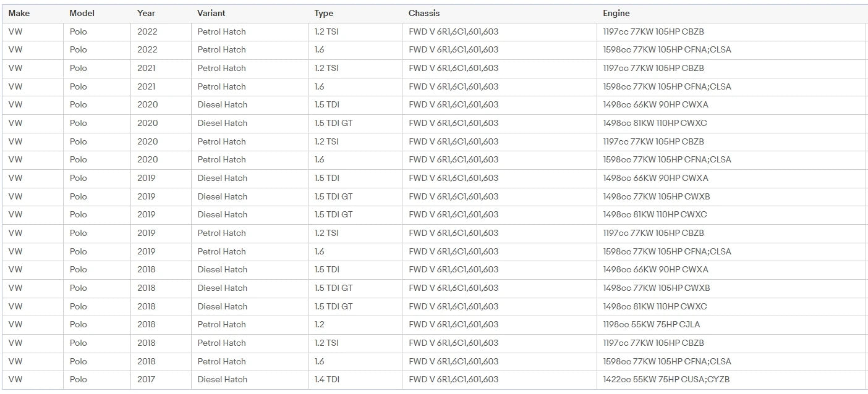The height and width of the screenshot is (394, 868).
Task: Click 'Petrol Hatch' in the 2021 1.6 row
Action: click(x=222, y=86)
